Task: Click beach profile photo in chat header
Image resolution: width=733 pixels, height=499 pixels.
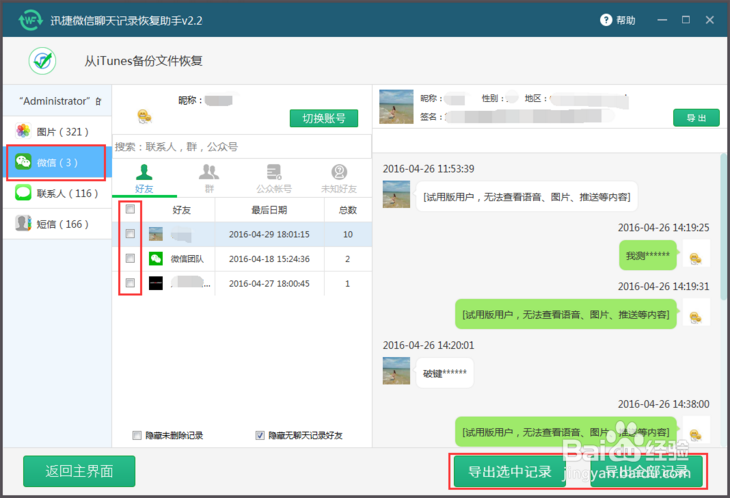Action: point(396,107)
